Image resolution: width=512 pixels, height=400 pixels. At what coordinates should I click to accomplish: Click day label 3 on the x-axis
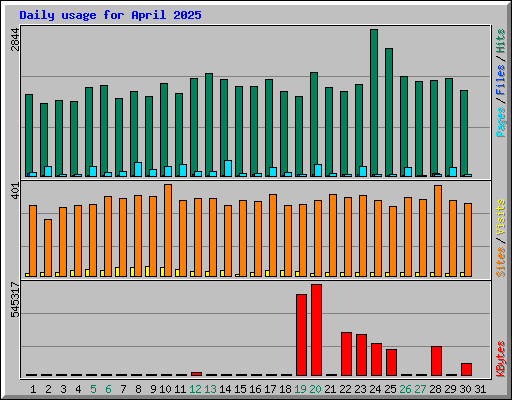tap(63, 389)
